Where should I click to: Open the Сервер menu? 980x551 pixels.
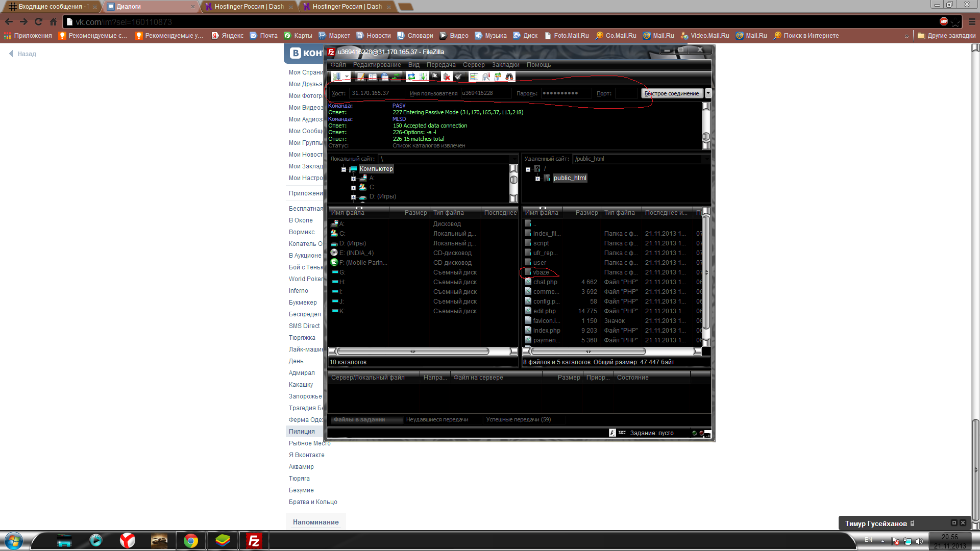(474, 65)
